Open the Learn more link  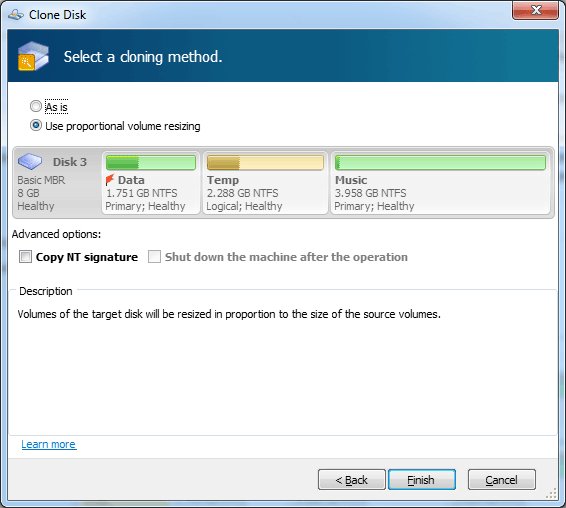(x=49, y=444)
